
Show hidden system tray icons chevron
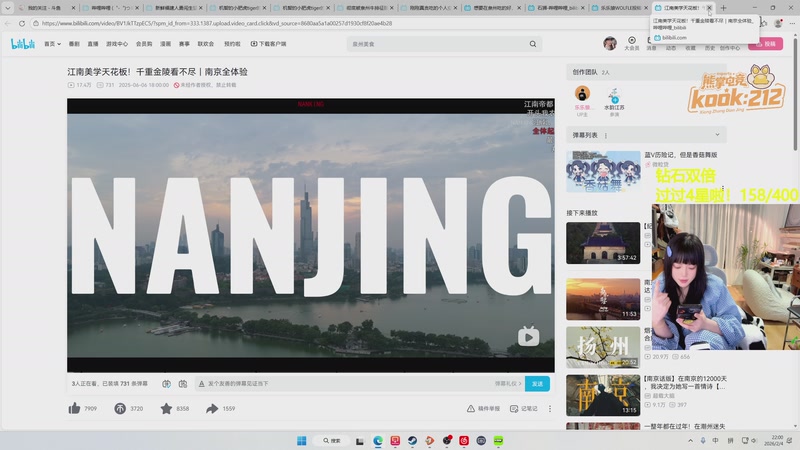690,441
